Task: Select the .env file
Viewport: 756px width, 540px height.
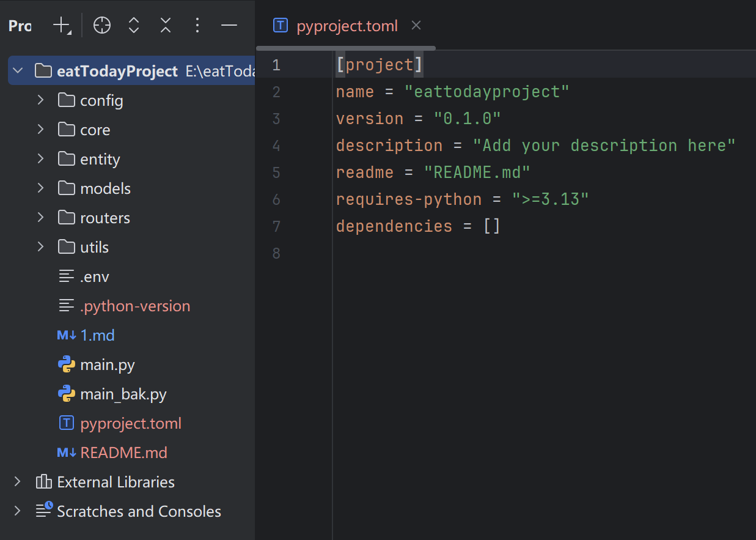Action: [94, 277]
